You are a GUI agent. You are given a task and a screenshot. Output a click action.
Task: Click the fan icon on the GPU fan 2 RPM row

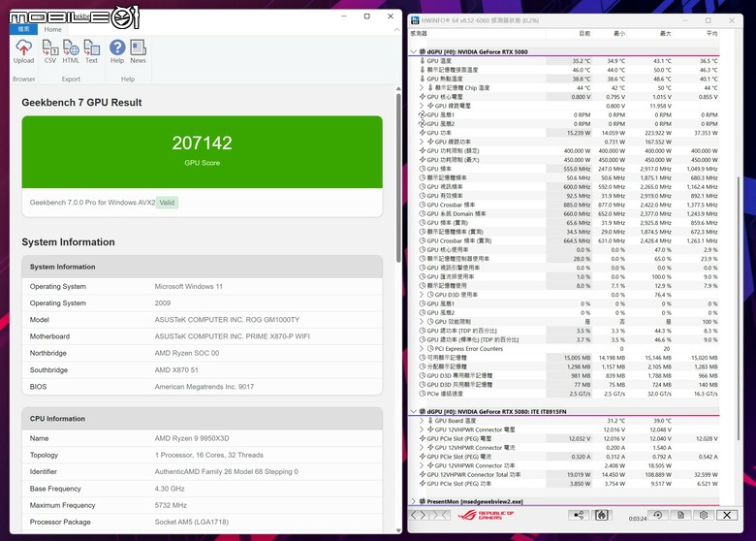pos(422,124)
